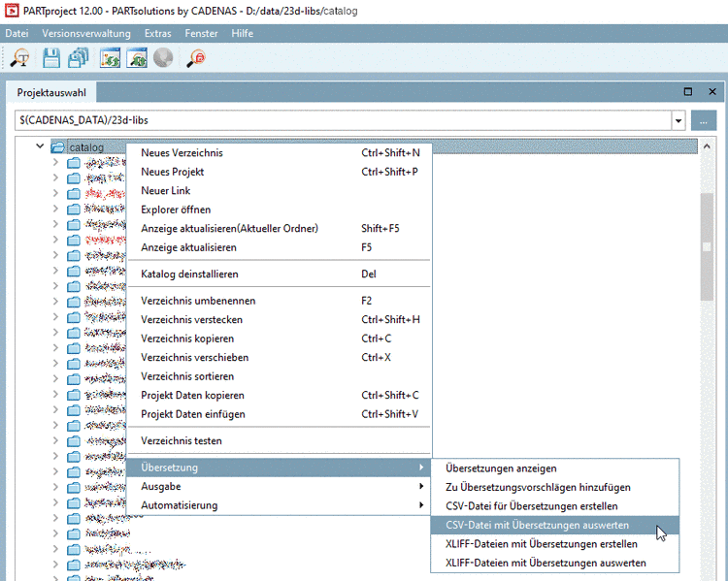This screenshot has width=728, height=581.
Task: Choose Neues Projekt menu entry
Action: coord(279,172)
